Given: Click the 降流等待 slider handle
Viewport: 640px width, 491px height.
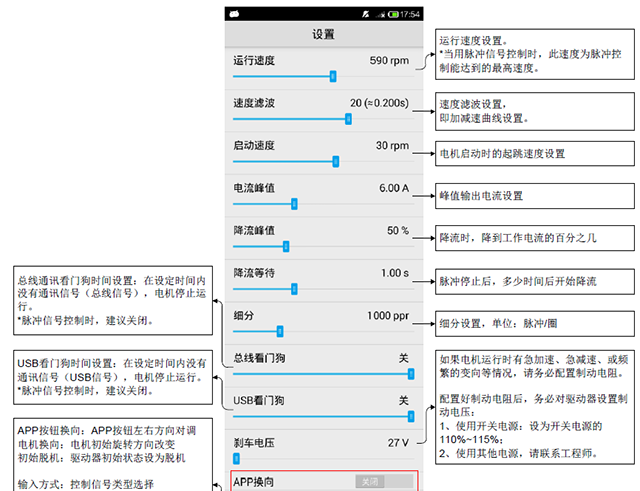Looking at the screenshot, I should (294, 289).
